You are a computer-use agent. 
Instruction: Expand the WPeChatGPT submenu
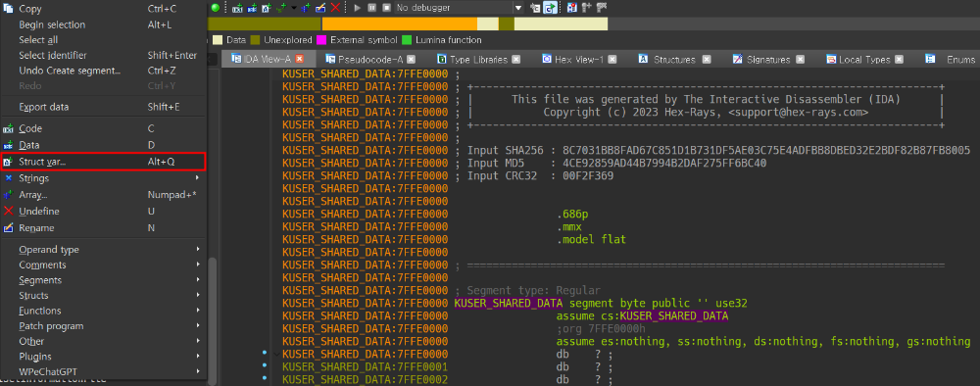pos(103,371)
